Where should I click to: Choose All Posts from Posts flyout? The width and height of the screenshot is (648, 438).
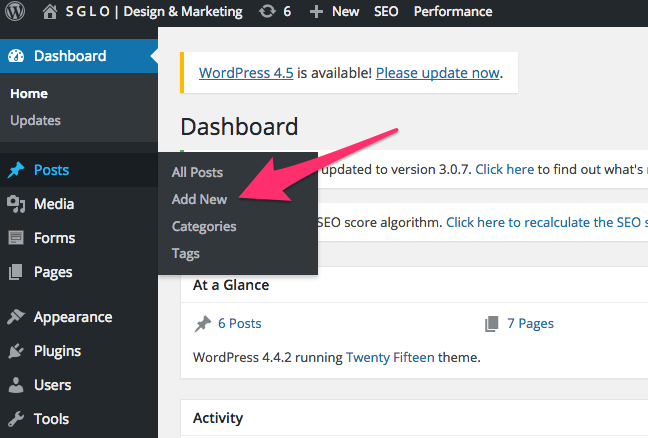(x=197, y=172)
